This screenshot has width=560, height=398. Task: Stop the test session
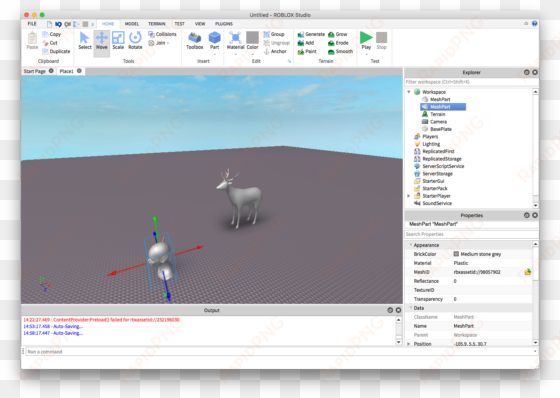point(381,40)
